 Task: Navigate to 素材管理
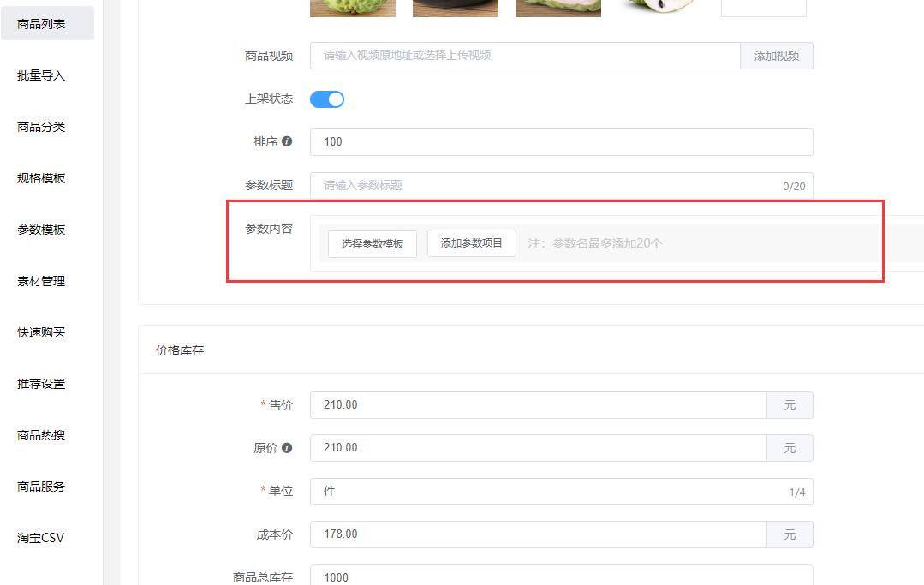pos(40,281)
